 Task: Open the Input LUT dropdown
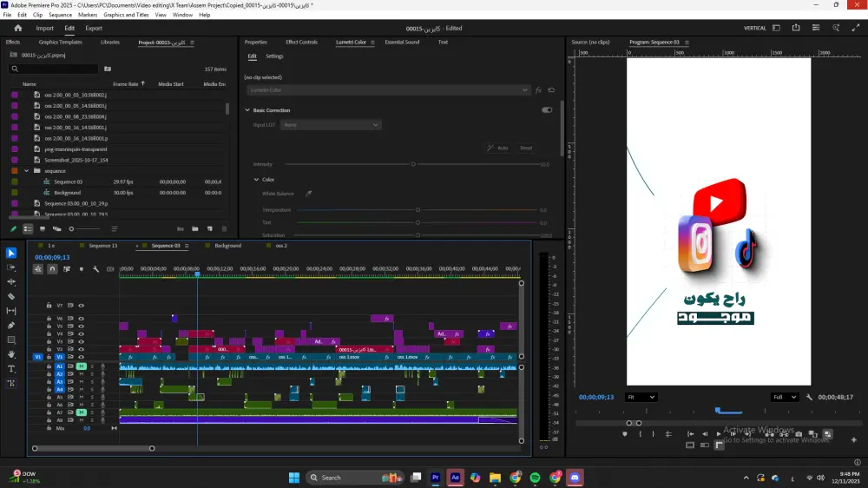point(331,125)
